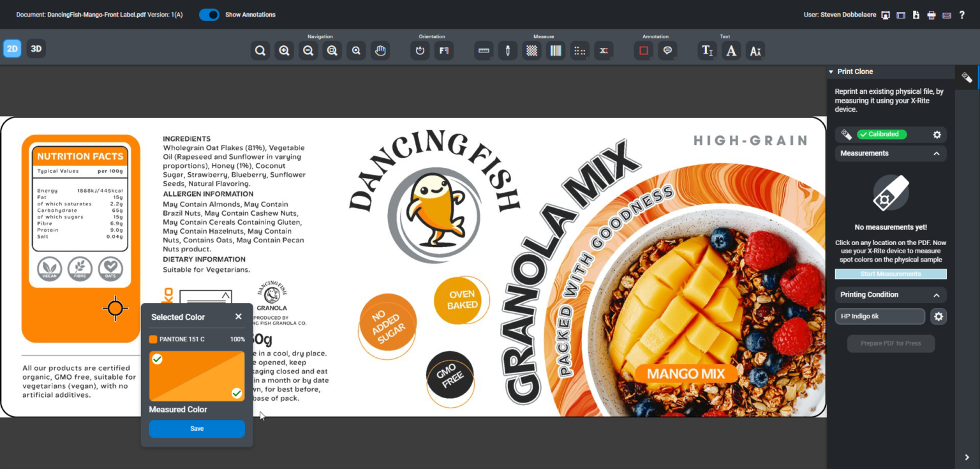Collapse the Print Clone panel
The width and height of the screenshot is (980, 469).
(831, 72)
